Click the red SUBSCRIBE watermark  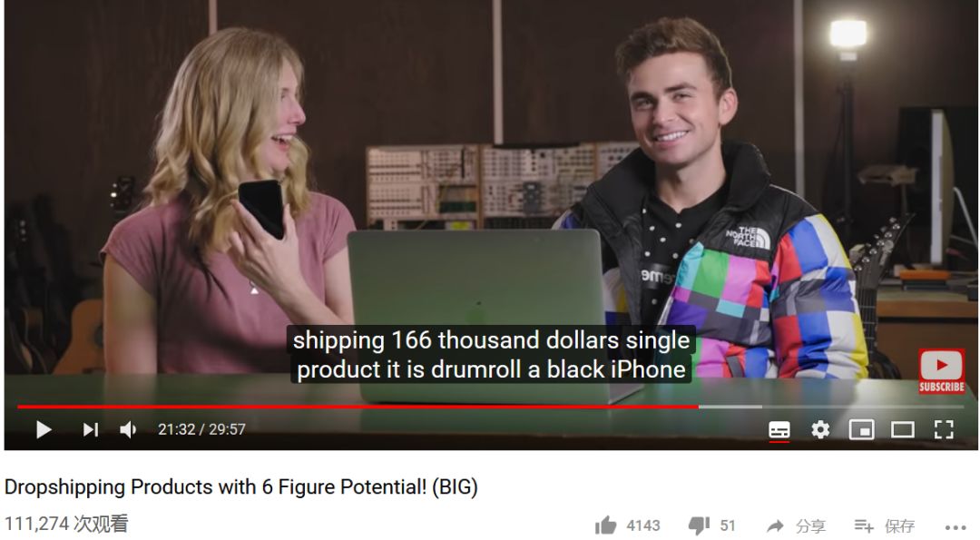[941, 372]
